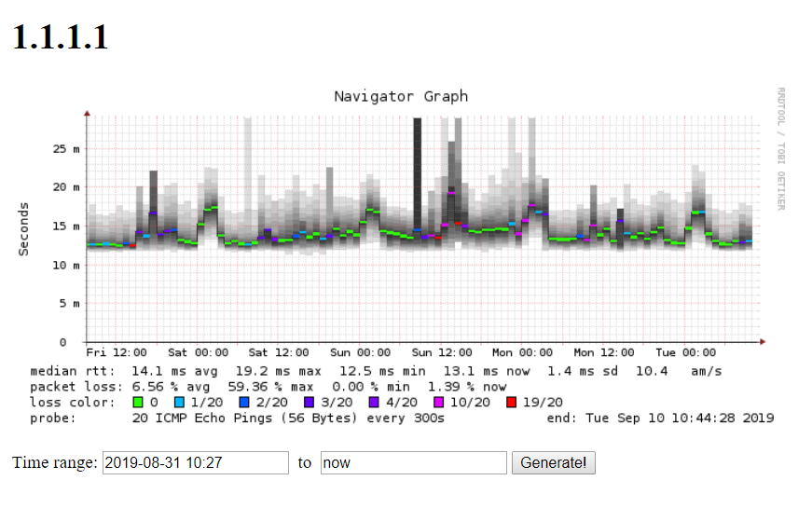Click the 5 m y-axis label

point(69,304)
